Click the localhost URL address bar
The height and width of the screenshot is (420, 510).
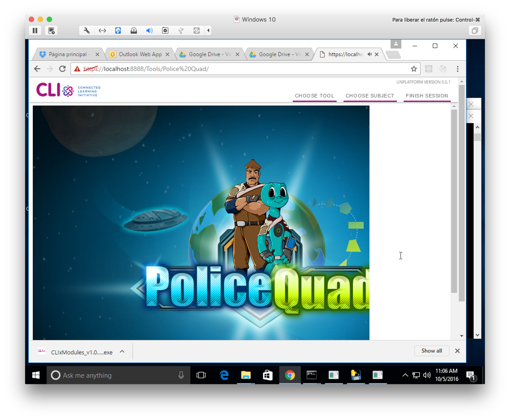(x=245, y=69)
